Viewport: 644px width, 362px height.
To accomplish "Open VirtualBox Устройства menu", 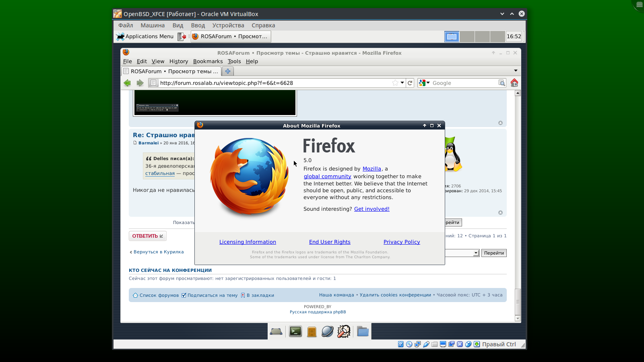I will (228, 25).
